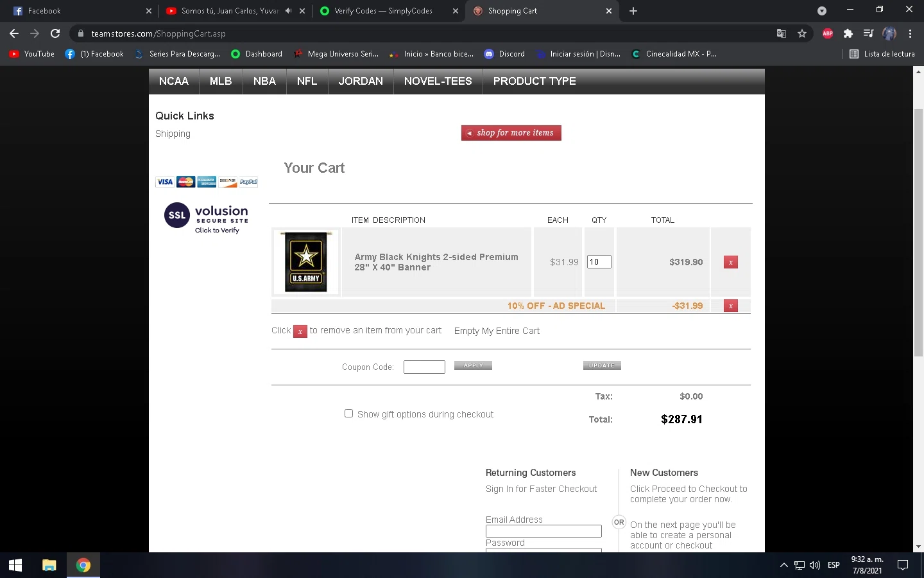Click site lock icon in address bar
The image size is (924, 578).
pyautogui.click(x=80, y=33)
